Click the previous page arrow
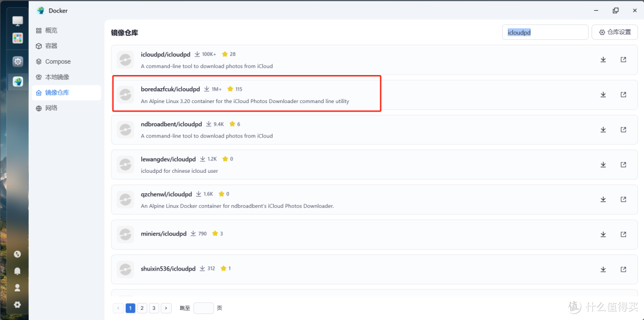 [118, 308]
